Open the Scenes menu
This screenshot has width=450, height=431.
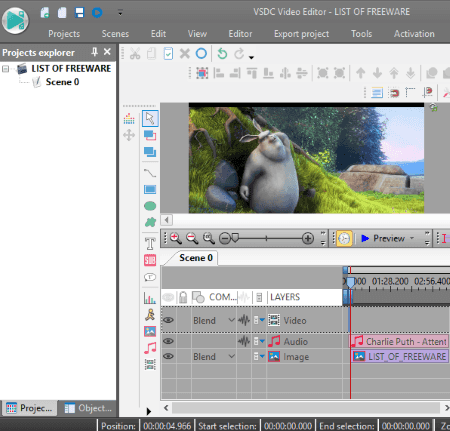[115, 34]
